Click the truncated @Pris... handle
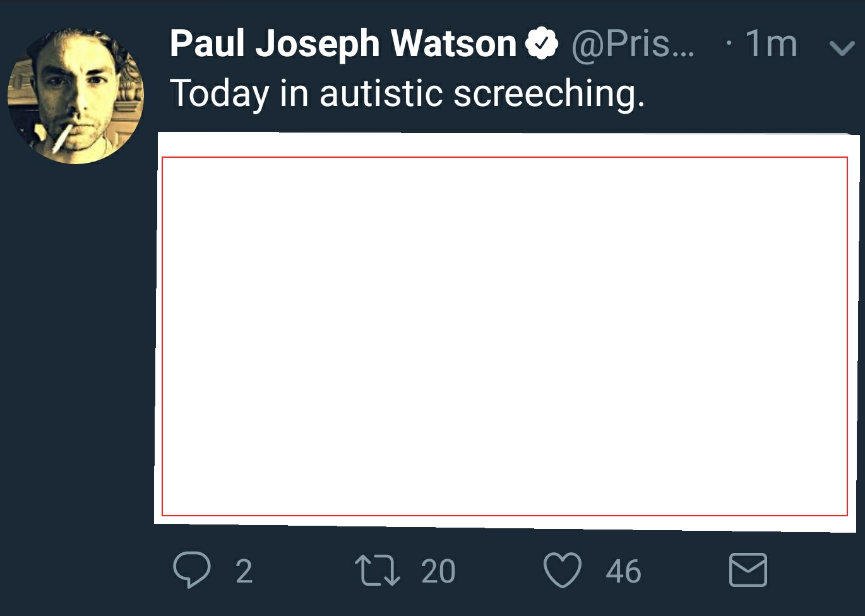865x616 pixels. point(633,44)
